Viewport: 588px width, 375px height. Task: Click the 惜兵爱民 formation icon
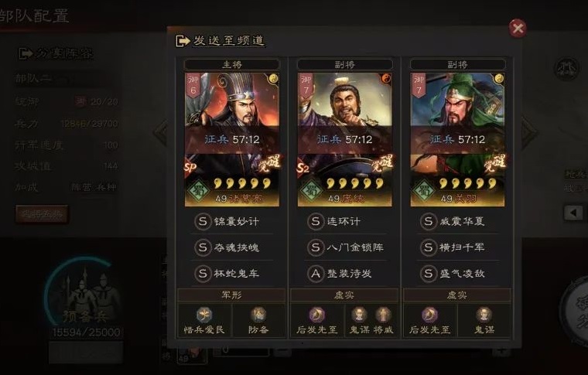tap(204, 315)
